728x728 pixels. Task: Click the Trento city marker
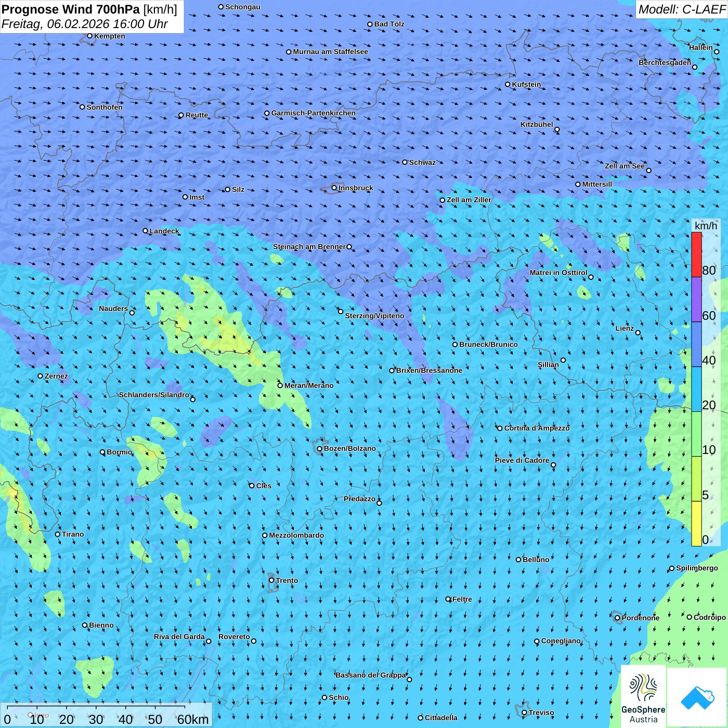click(271, 580)
